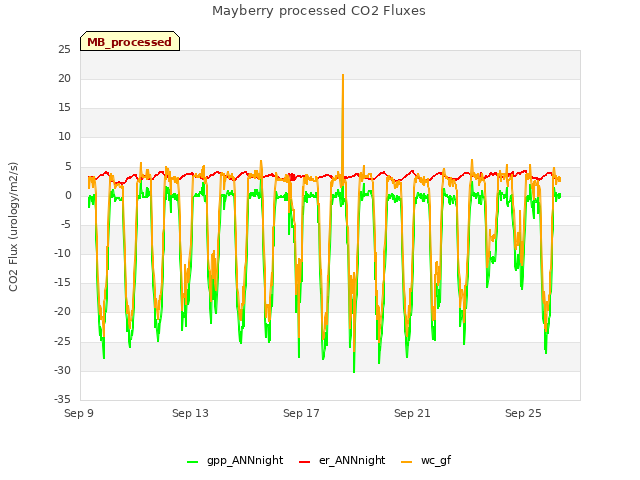Click the MB_processed label box

pos(130,41)
